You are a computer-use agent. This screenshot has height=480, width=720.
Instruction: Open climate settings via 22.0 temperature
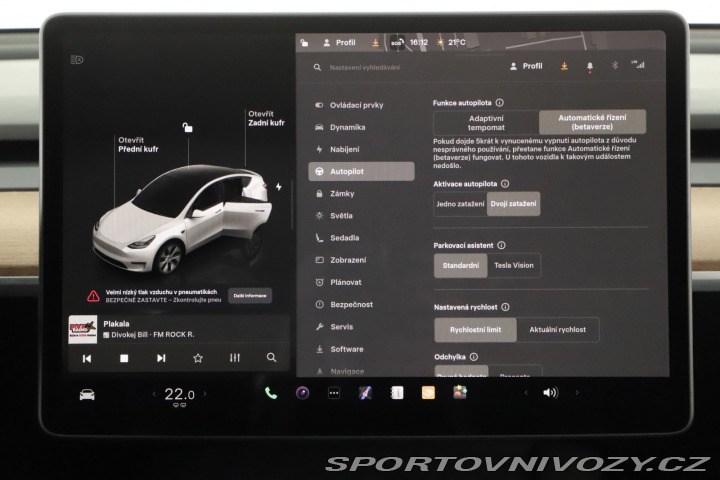179,395
